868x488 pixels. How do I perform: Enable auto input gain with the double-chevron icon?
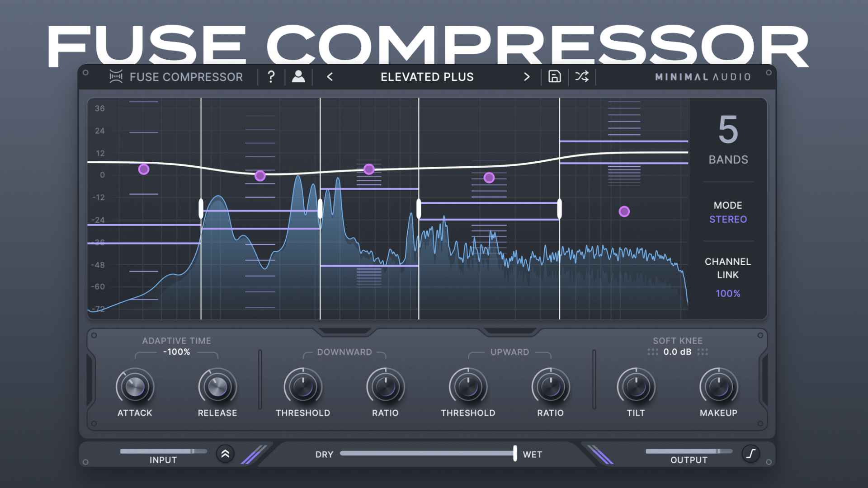pyautogui.click(x=225, y=454)
